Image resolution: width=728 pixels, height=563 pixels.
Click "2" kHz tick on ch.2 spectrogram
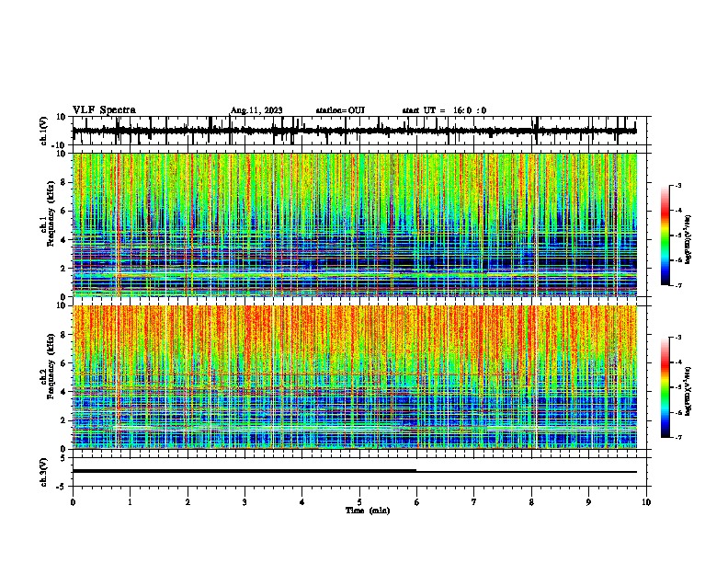(x=63, y=420)
